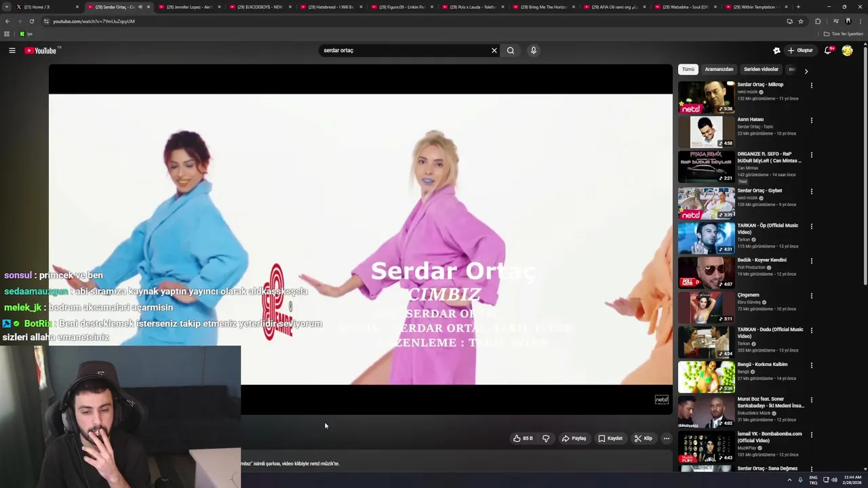Click the search input field
Image resolution: width=868 pixels, height=488 pixels.
click(x=404, y=50)
